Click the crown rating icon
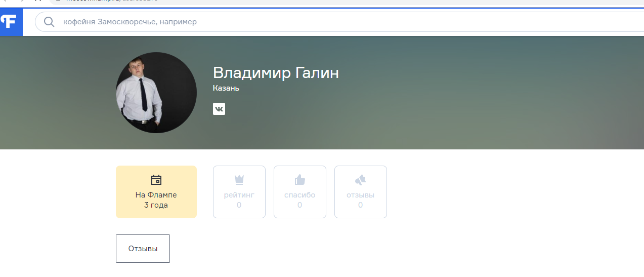Image resolution: width=644 pixels, height=277 pixels. tap(239, 180)
